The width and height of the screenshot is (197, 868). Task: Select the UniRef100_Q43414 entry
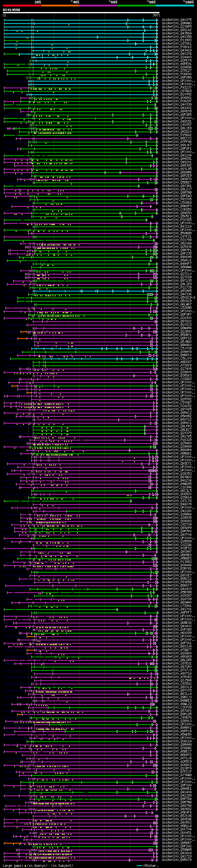pos(177,50)
